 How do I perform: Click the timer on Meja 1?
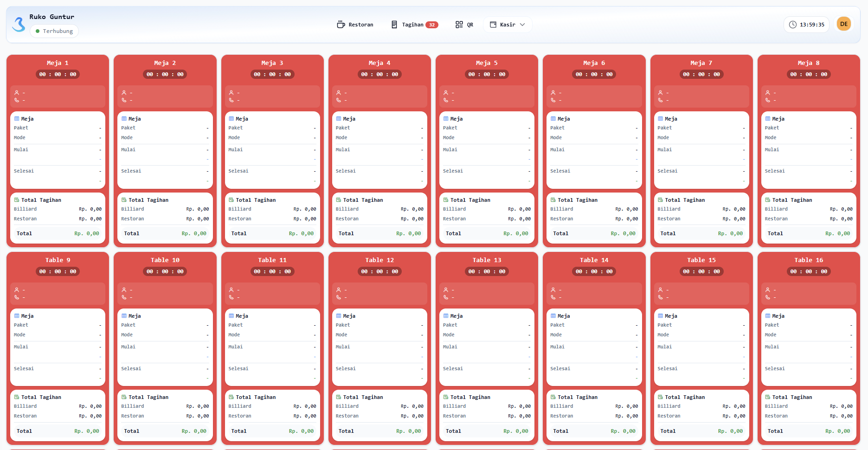(x=58, y=74)
